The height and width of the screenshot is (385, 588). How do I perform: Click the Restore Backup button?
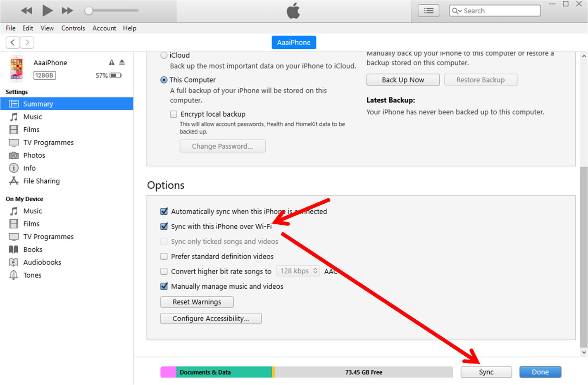(x=481, y=80)
